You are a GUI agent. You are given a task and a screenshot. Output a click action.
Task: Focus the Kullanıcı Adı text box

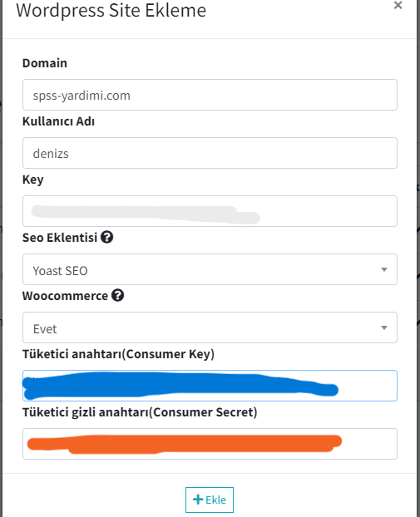[210, 153]
